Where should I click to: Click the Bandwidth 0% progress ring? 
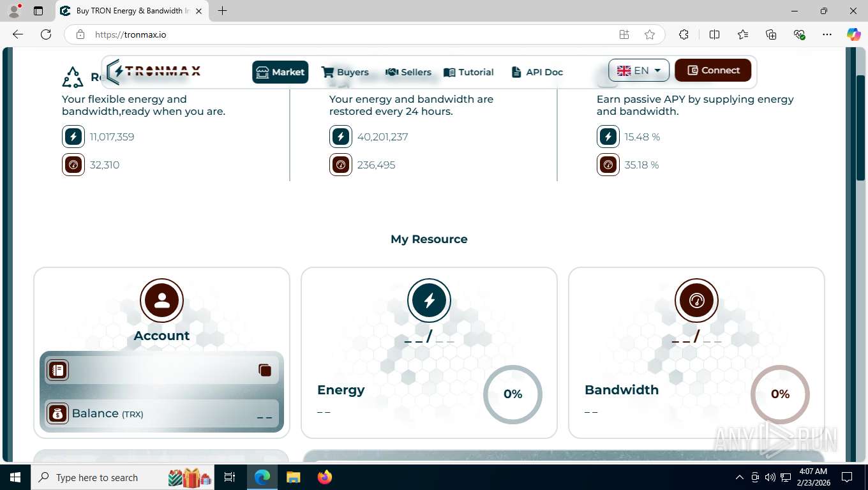click(780, 394)
